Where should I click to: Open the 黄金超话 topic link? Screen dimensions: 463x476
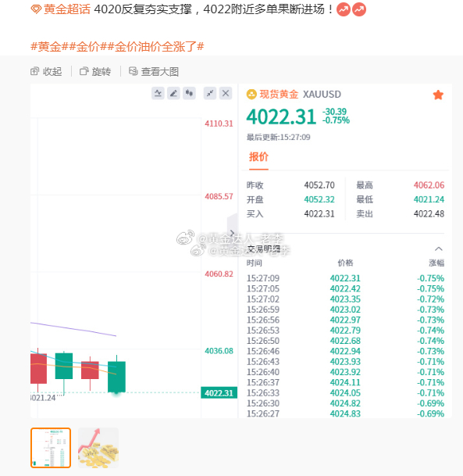click(66, 9)
